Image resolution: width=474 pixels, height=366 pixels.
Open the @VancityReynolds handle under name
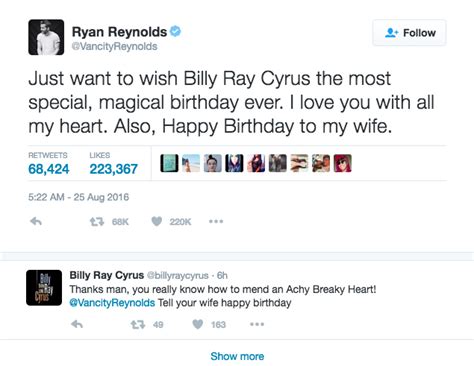coord(114,46)
